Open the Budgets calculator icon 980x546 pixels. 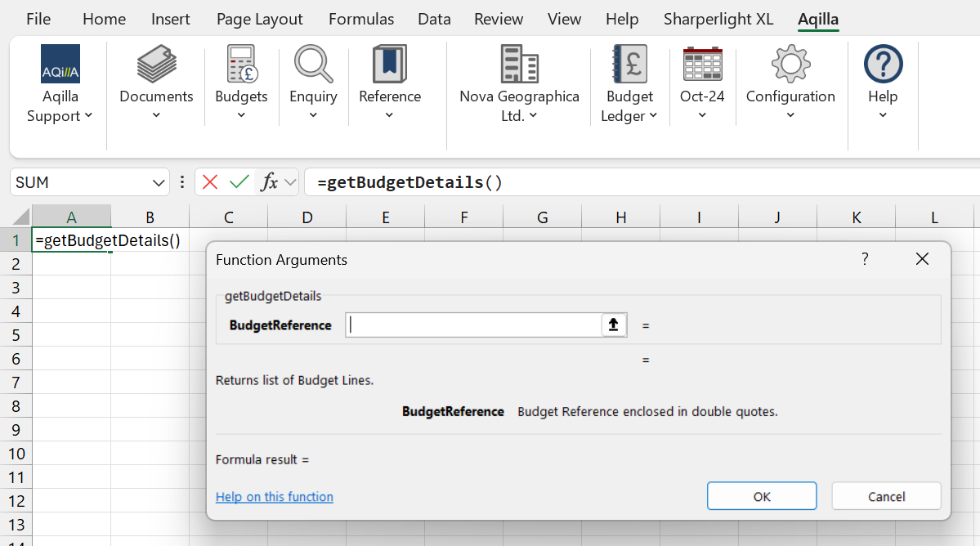[x=241, y=65]
